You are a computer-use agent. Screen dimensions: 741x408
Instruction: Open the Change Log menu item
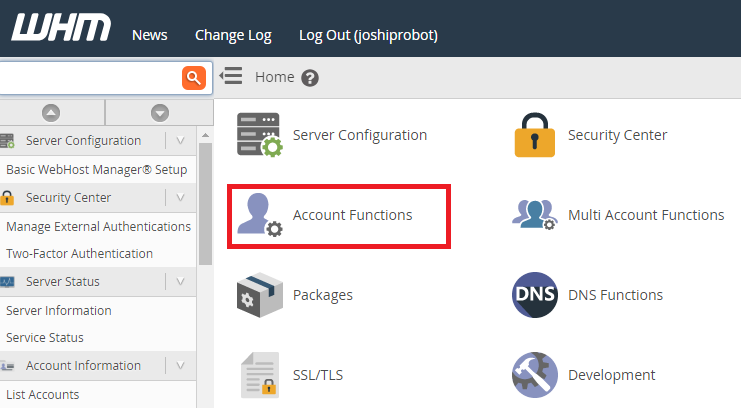click(x=233, y=35)
